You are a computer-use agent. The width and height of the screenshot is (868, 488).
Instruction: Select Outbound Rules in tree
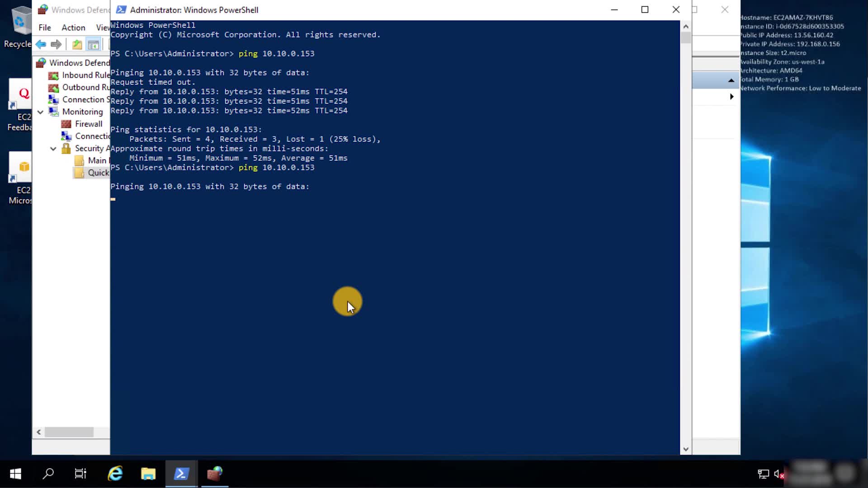[85, 87]
